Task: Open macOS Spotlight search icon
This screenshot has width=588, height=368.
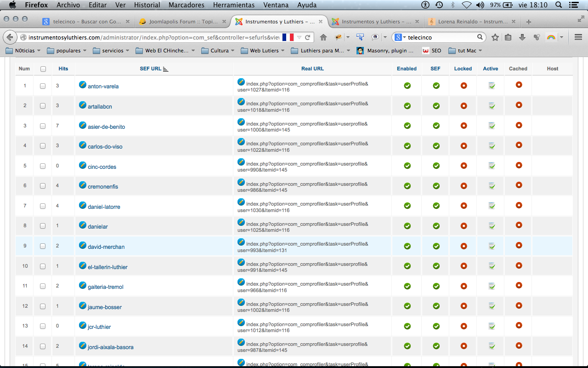Action: [559, 5]
